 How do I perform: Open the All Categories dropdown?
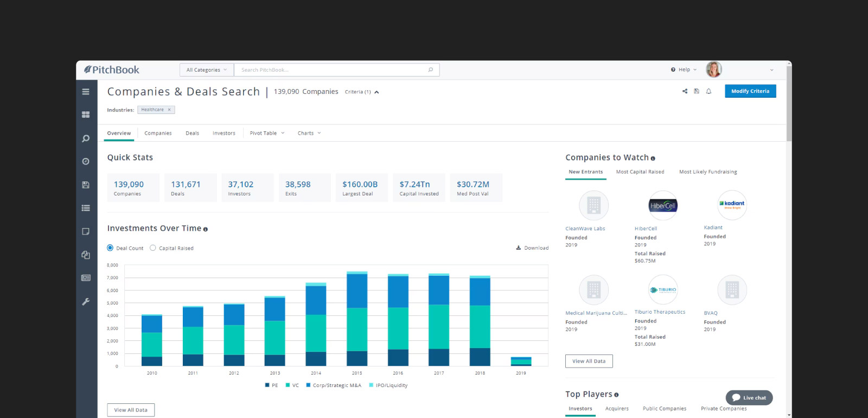pos(207,70)
